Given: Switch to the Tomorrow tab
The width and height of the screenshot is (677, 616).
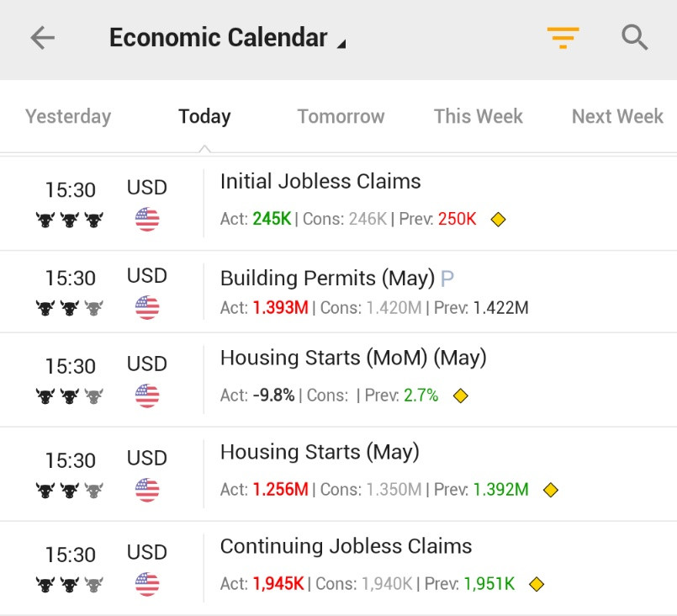Looking at the screenshot, I should point(341,116).
